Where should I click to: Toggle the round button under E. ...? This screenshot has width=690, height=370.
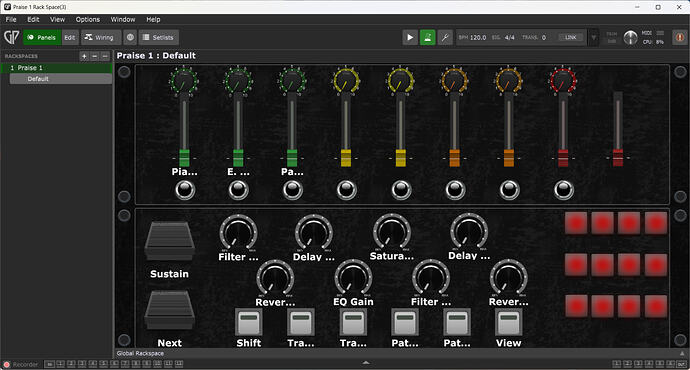(x=239, y=190)
